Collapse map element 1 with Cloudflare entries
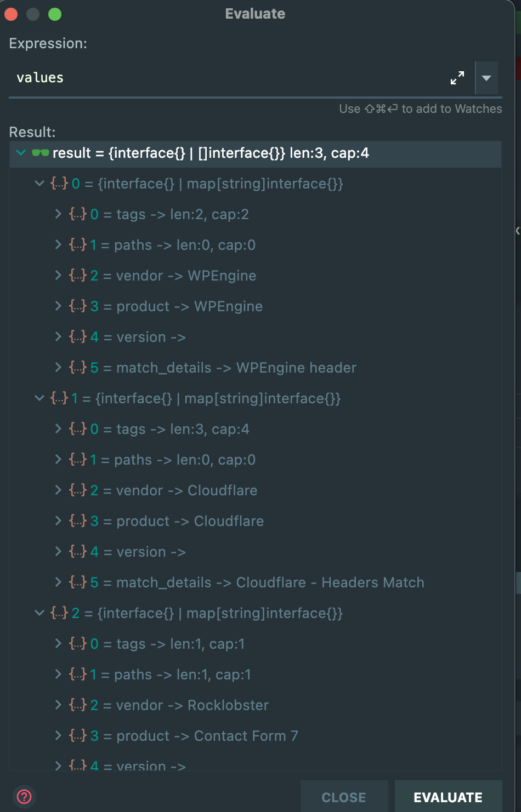Viewport: 521px width, 812px height. click(x=39, y=398)
